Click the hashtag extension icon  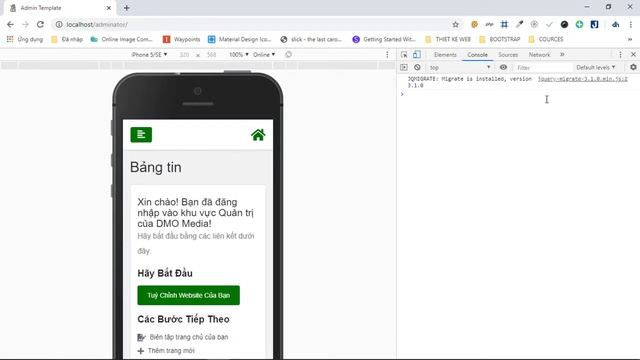(504, 24)
